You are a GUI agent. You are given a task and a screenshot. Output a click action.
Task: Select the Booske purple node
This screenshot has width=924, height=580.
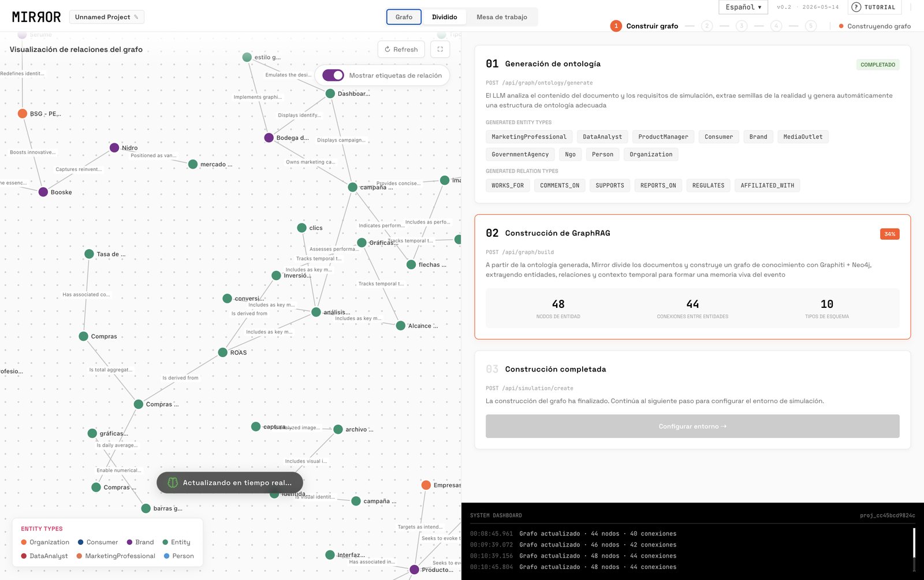(43, 192)
